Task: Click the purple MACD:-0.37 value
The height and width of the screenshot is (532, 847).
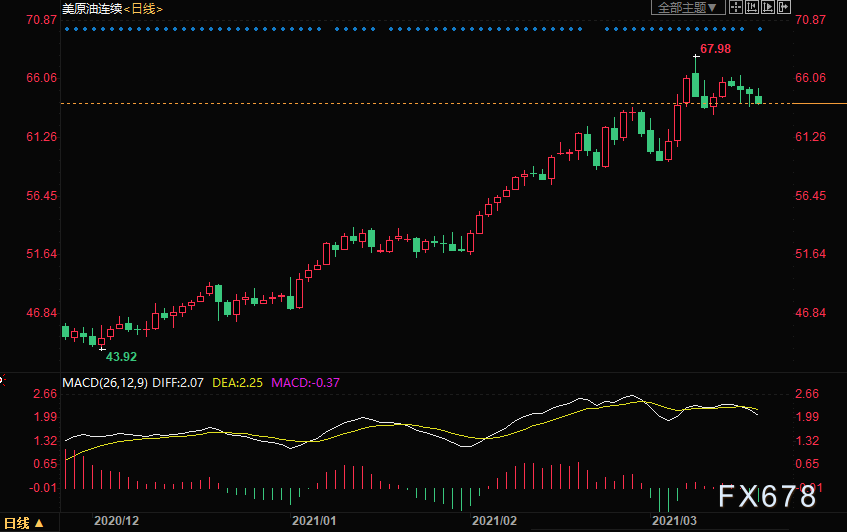Action: click(x=305, y=383)
